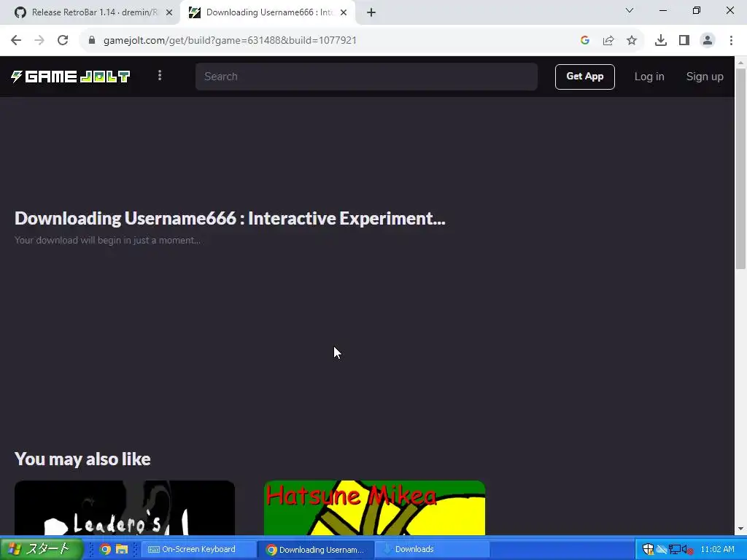Click the address bar URL

tap(230, 40)
